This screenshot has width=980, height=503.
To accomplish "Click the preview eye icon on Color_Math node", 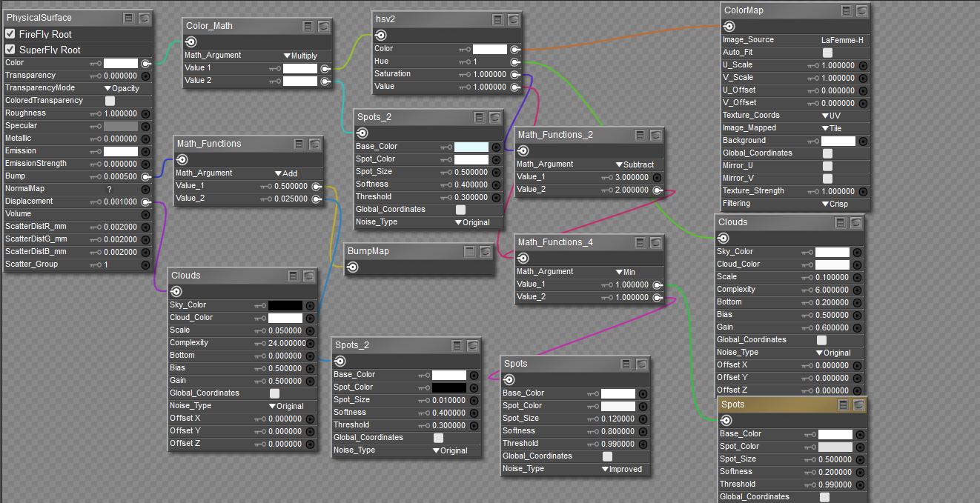I will click(324, 26).
